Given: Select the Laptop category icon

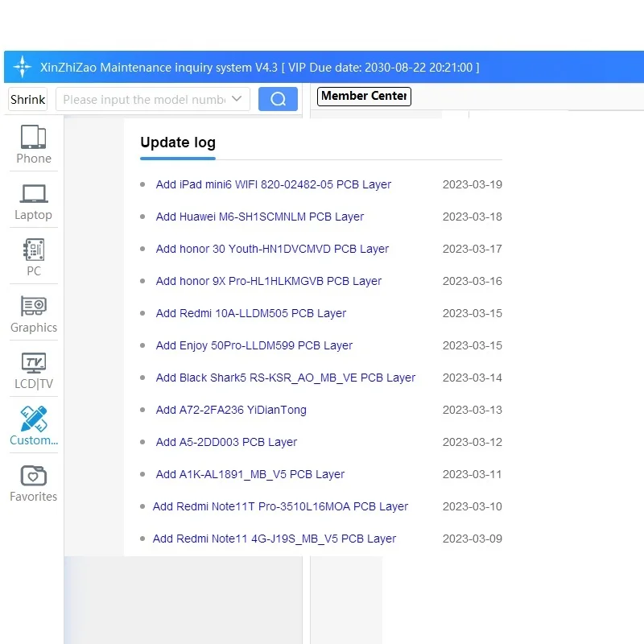Looking at the screenshot, I should pos(34,193).
